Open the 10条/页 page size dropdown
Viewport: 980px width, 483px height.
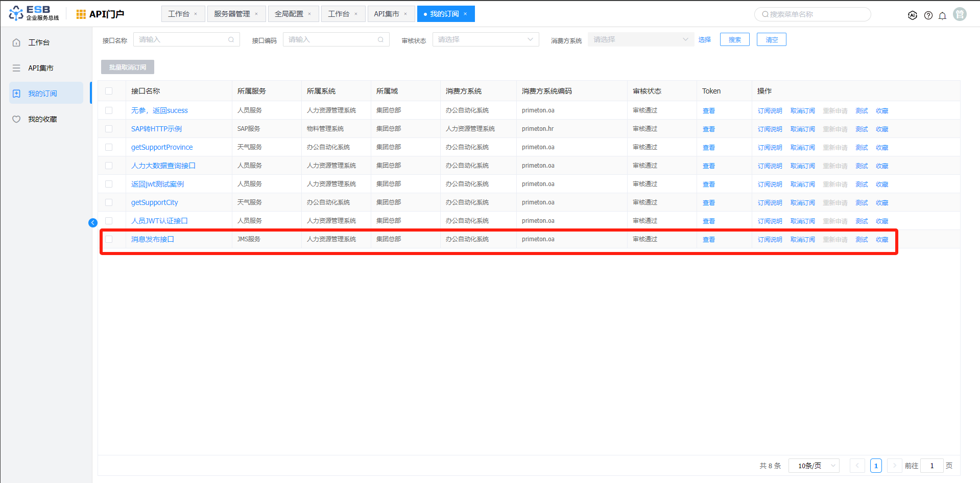tap(814, 466)
